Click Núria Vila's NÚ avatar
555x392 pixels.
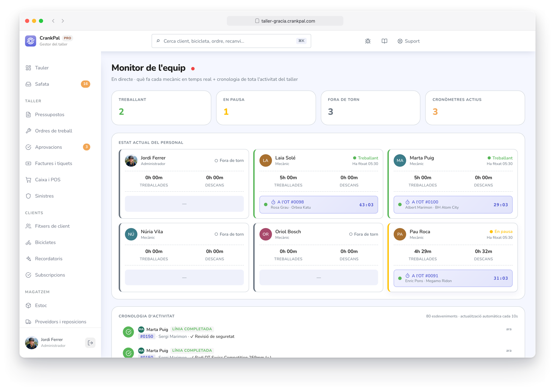(x=131, y=234)
